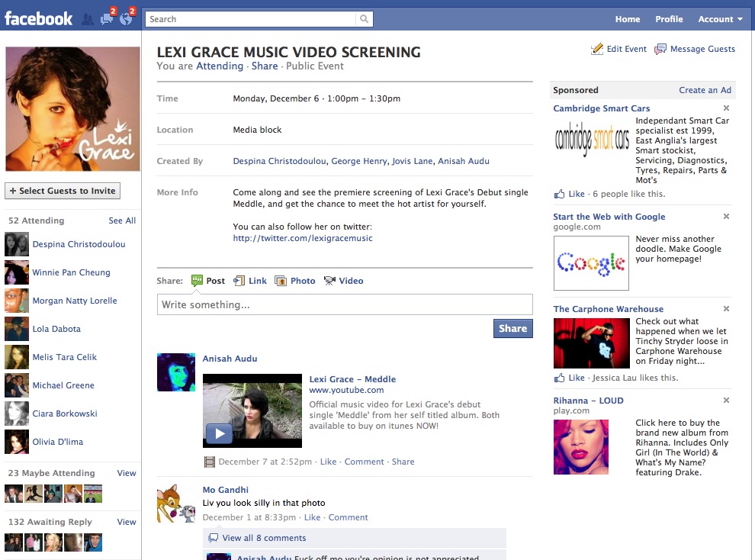Expand View all 8 comments
755x560 pixels.
tap(264, 538)
